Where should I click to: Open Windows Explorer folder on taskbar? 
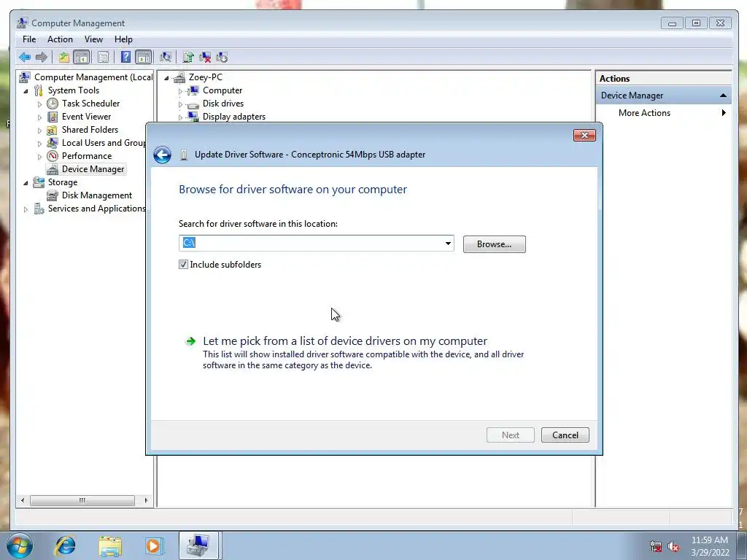[x=110, y=545]
